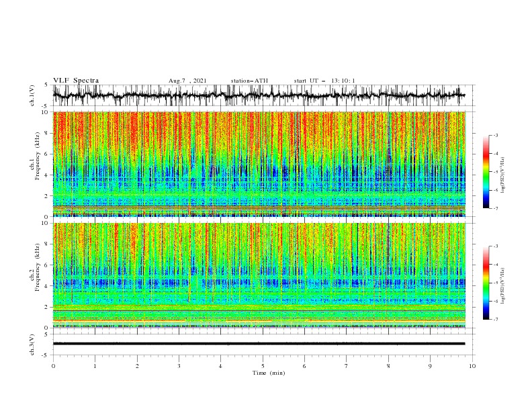Click the "ch.1(V)" axis label
Screen dimensions: 532x411
(32, 95)
